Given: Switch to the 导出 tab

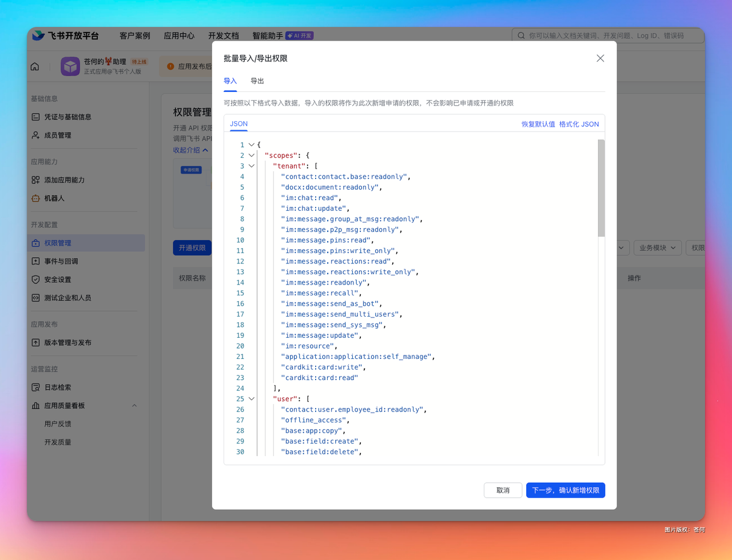Looking at the screenshot, I should 257,81.
